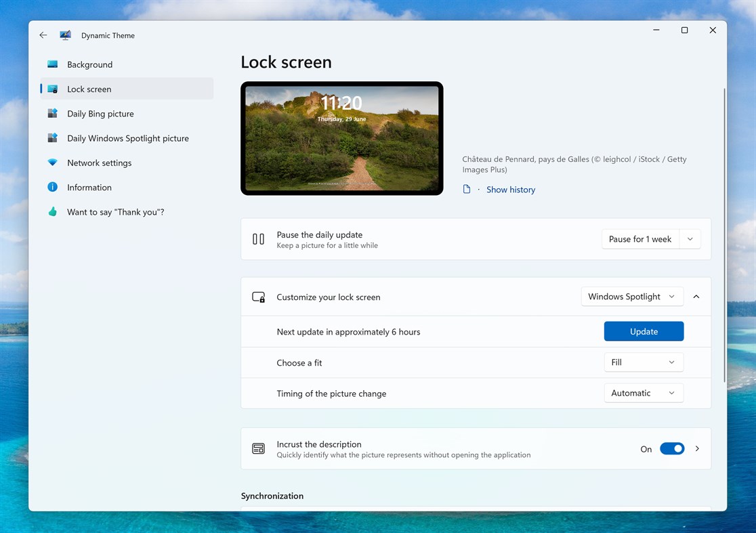Click the back arrow at top left
The image size is (756, 533).
pos(43,35)
